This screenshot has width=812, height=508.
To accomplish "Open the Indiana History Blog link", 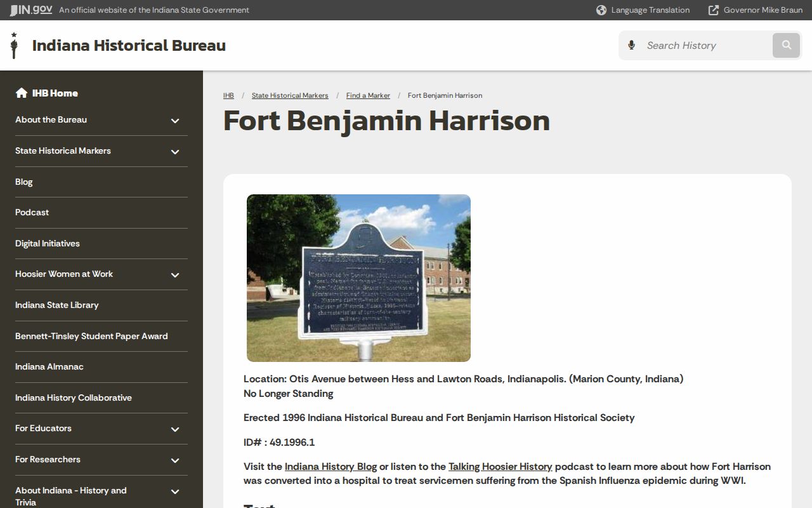I will [x=331, y=466].
